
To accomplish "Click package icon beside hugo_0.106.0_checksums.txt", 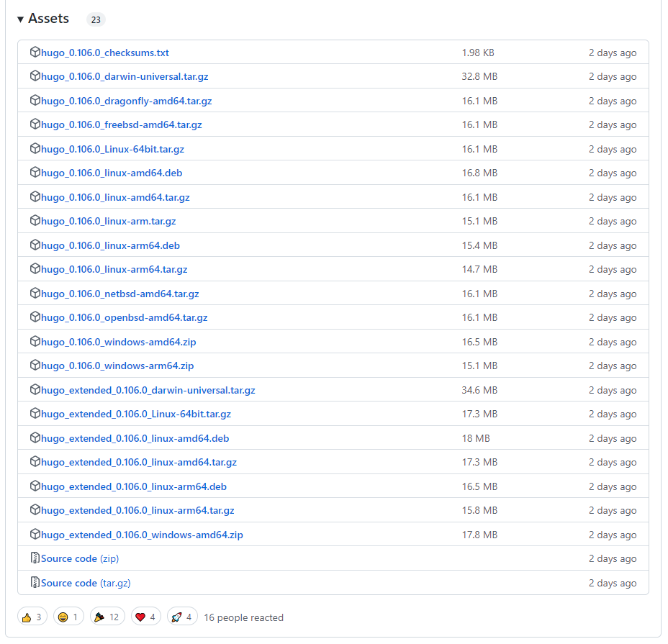I will 35,52.
